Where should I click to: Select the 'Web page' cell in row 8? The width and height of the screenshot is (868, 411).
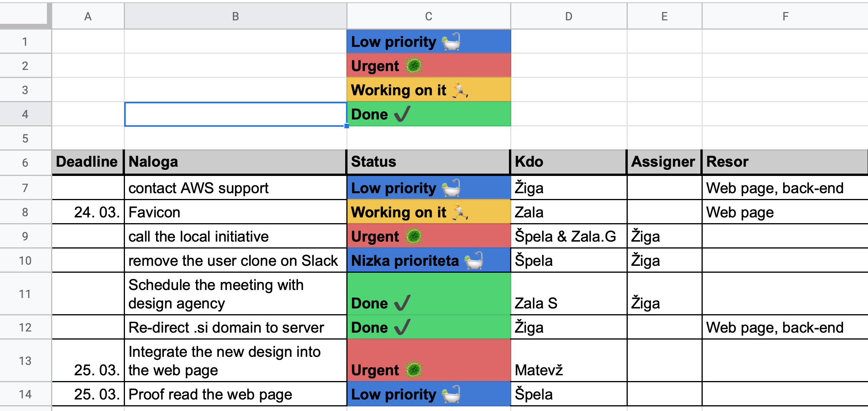click(x=785, y=212)
